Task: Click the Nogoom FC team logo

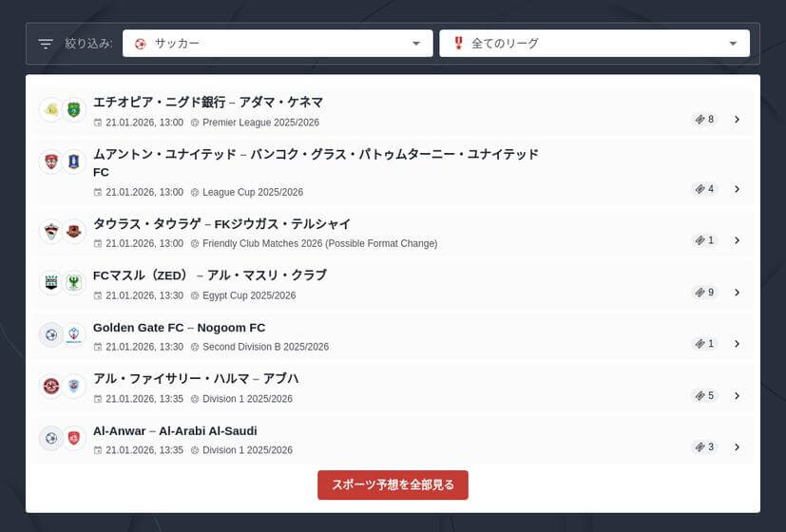Action: click(74, 334)
